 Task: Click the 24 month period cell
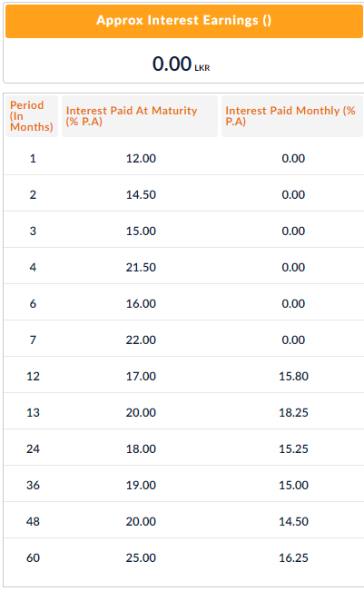(x=33, y=448)
